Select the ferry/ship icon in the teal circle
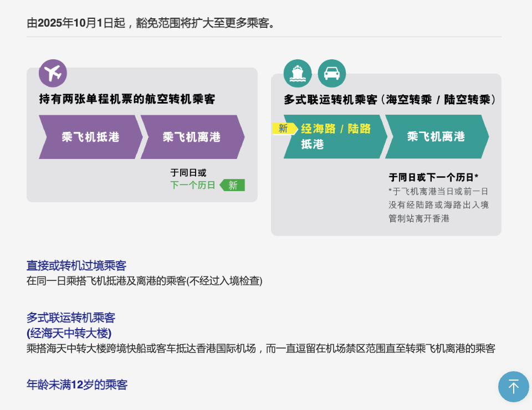Viewport: 532px width, 410px height. [298, 73]
